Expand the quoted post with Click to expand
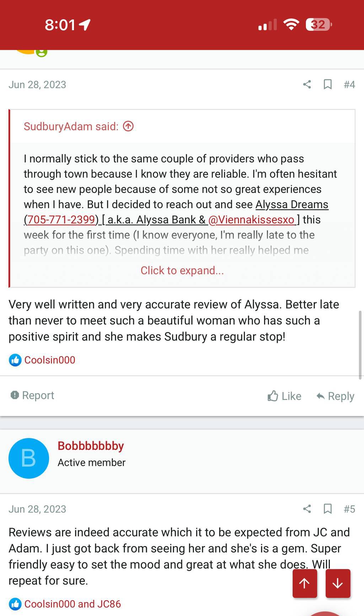 pos(182,270)
